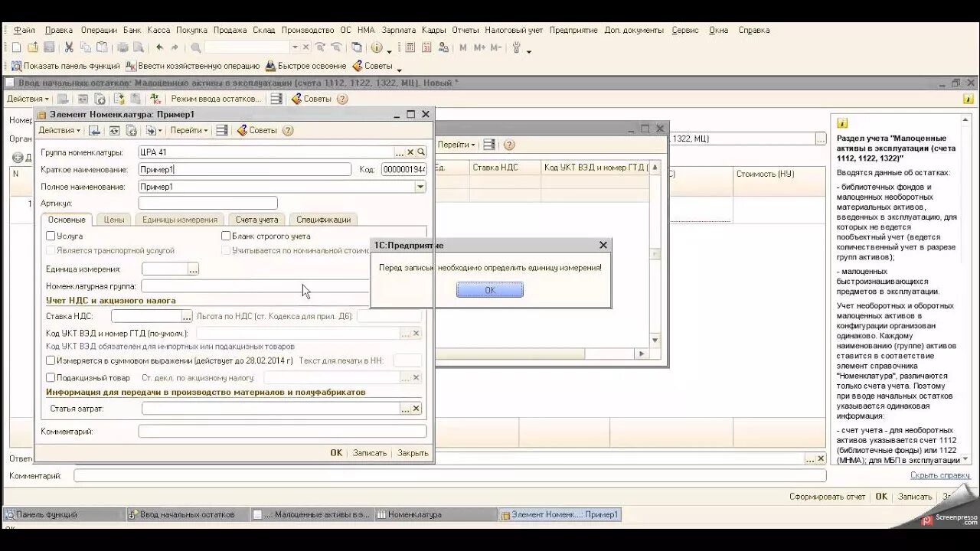Click OK in Элемент Номенклатура window footer
Image resolution: width=980 pixels, height=551 pixels.
pyautogui.click(x=336, y=453)
